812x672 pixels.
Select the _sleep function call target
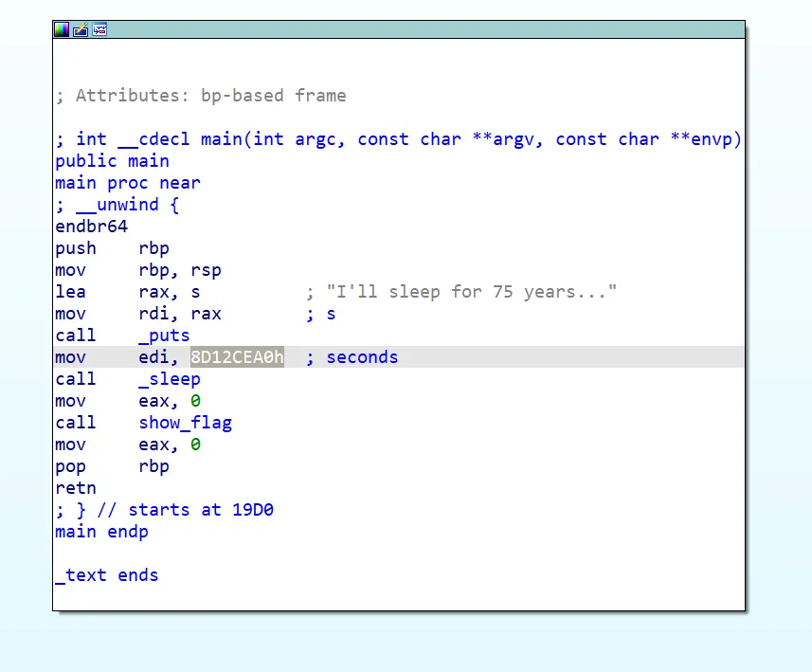pos(170,379)
